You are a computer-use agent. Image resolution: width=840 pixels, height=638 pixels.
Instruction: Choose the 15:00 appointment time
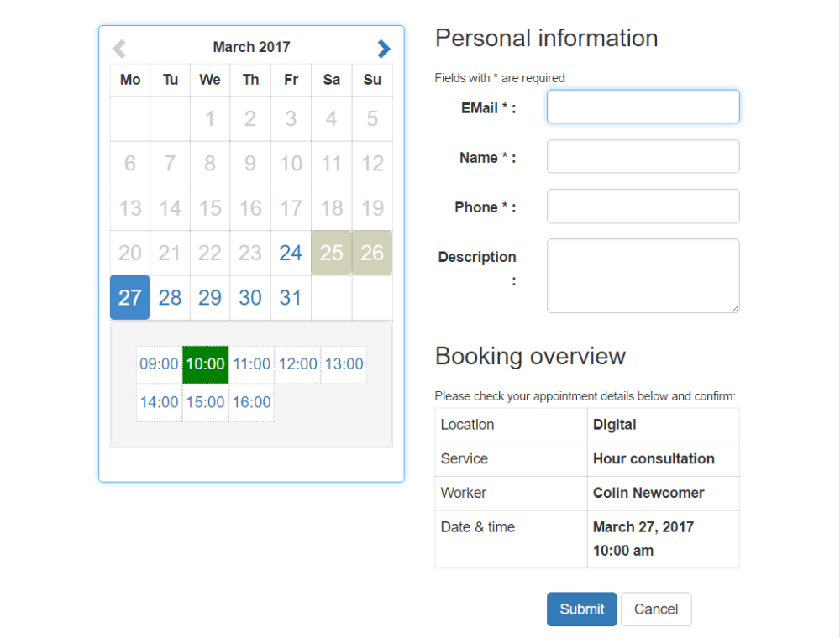205,403
